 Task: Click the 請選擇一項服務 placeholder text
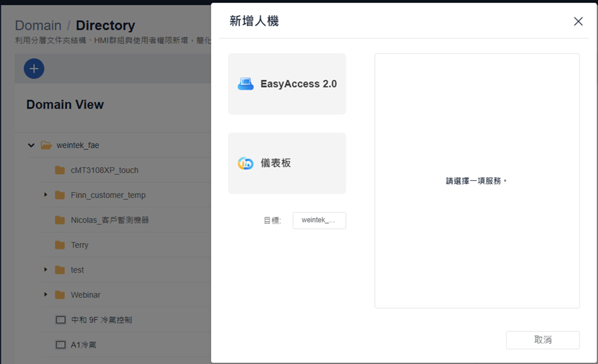point(476,181)
